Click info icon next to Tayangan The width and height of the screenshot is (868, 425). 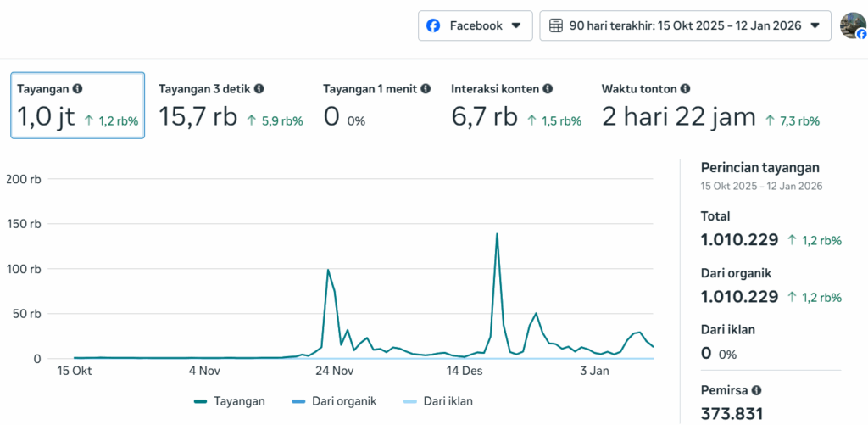[x=78, y=88]
